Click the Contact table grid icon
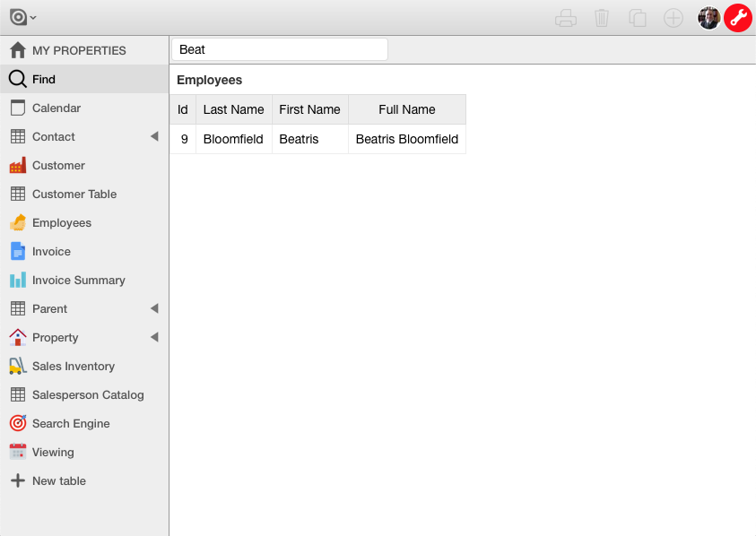 click(18, 136)
